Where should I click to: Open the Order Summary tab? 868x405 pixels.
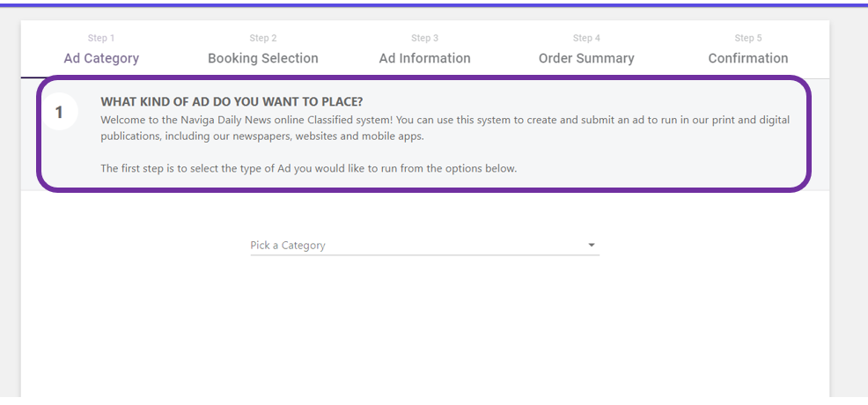586,58
